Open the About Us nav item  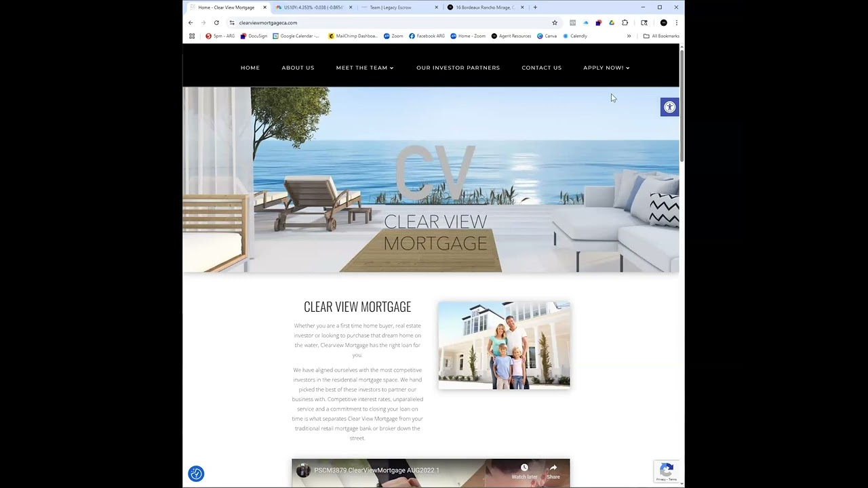298,68
